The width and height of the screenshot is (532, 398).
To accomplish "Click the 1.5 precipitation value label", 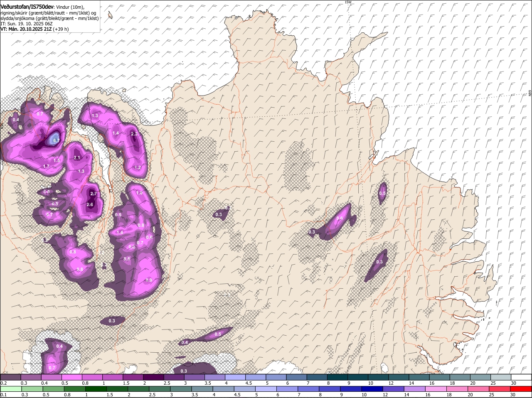I will (57, 160).
